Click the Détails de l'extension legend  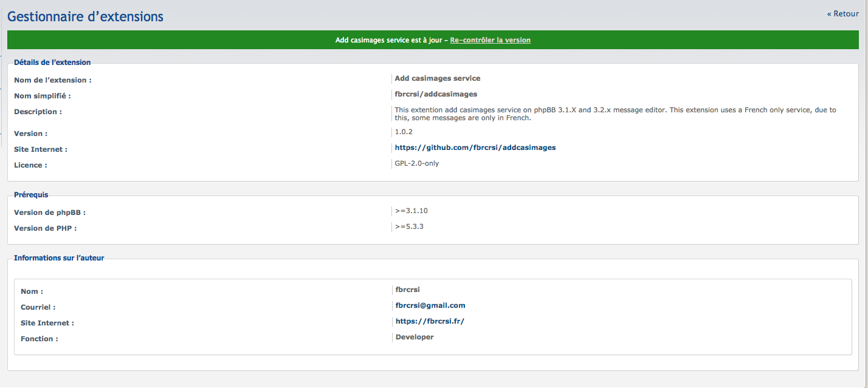pos(52,62)
